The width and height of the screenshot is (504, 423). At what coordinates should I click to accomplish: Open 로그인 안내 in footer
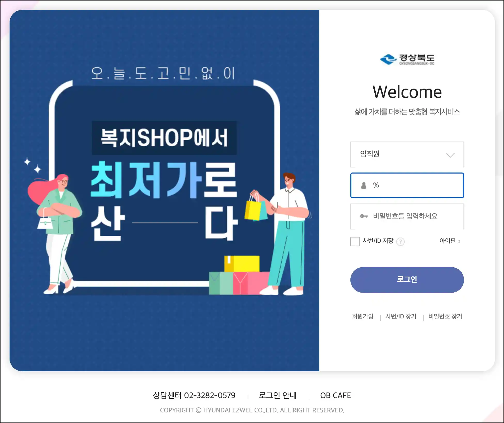coord(278,395)
